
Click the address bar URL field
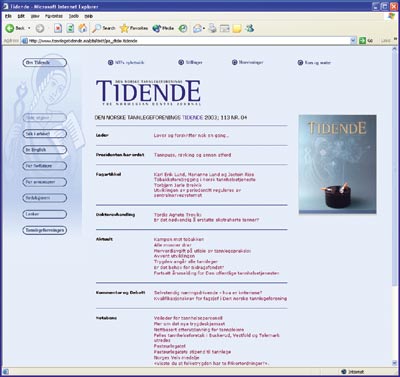click(186, 41)
